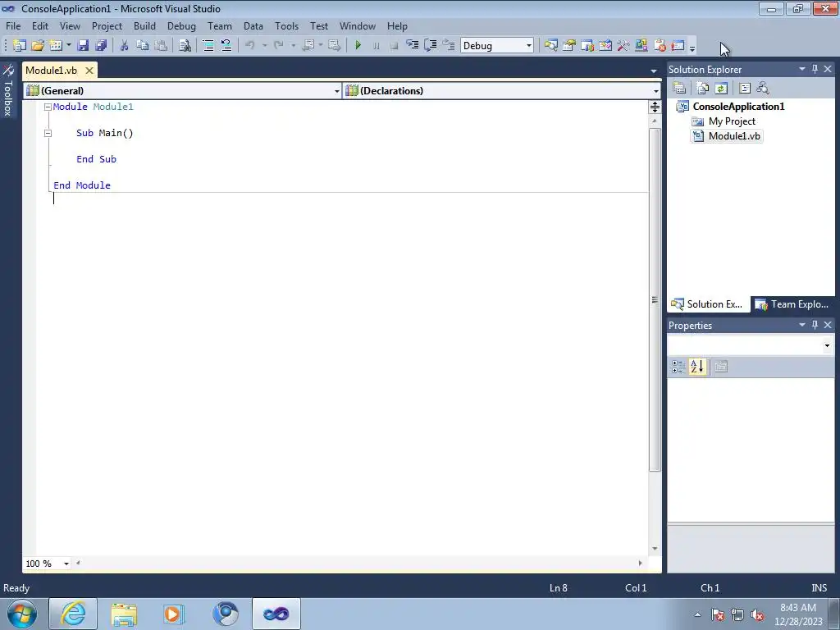Open the toolbar options overflow arrow
The height and width of the screenshot is (630, 840).
click(x=692, y=47)
